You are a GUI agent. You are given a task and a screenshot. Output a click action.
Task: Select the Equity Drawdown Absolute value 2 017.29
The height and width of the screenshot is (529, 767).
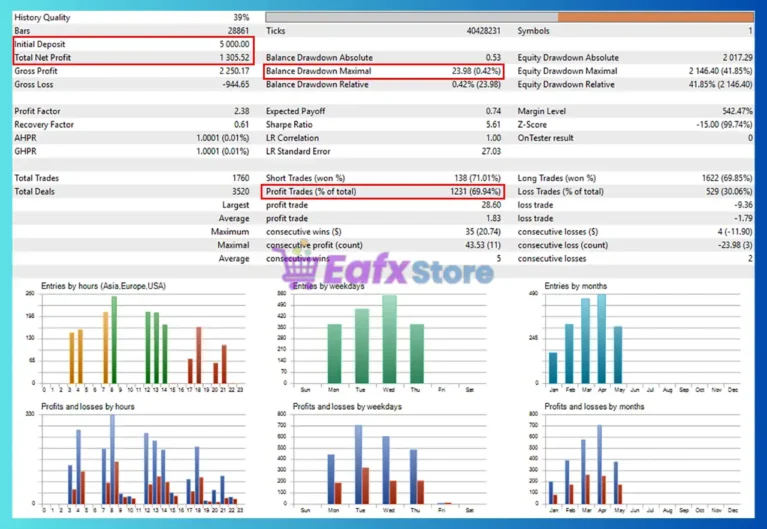point(738,58)
